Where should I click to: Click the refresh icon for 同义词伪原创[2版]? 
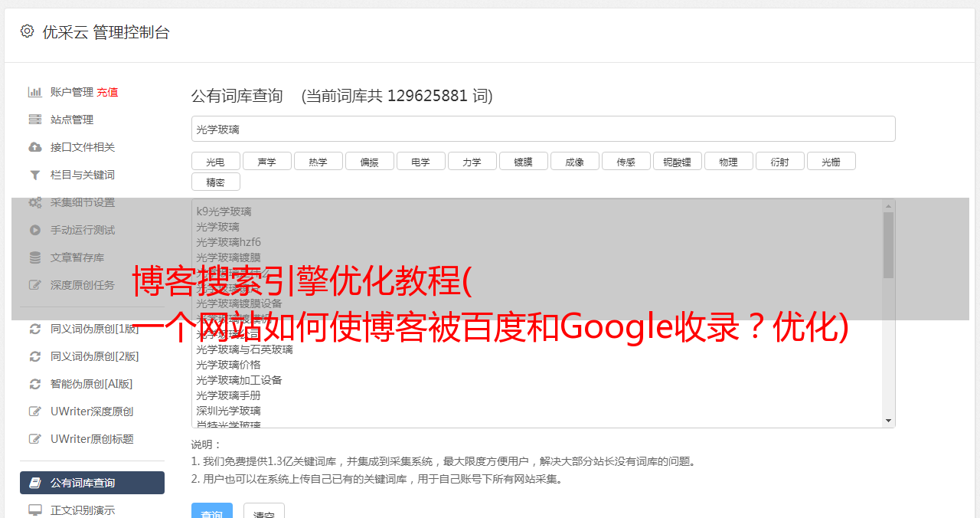pyautogui.click(x=35, y=356)
